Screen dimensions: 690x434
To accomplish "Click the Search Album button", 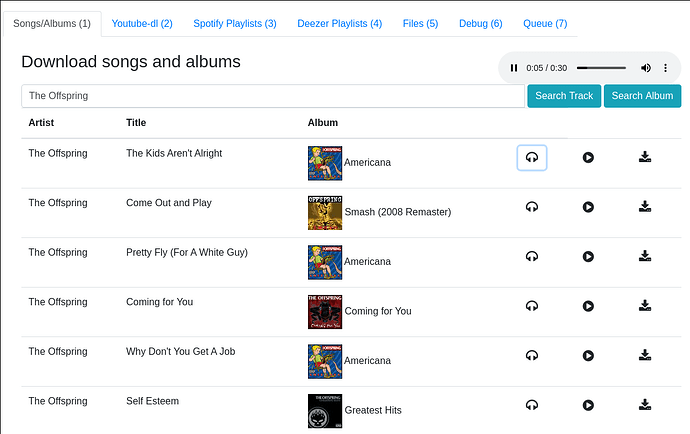I will click(x=642, y=96).
